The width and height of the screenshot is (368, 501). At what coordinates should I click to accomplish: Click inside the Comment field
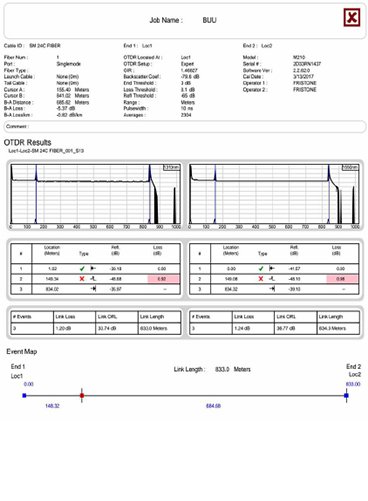[185, 127]
